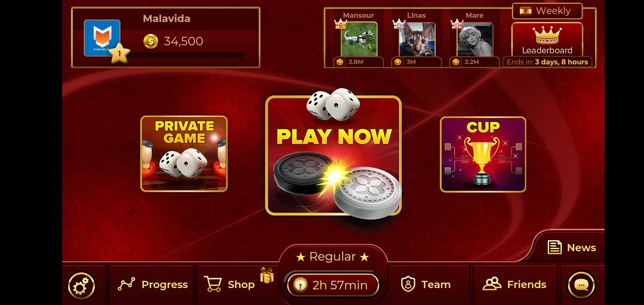
Task: Enter the Cup tournament
Action: [483, 155]
